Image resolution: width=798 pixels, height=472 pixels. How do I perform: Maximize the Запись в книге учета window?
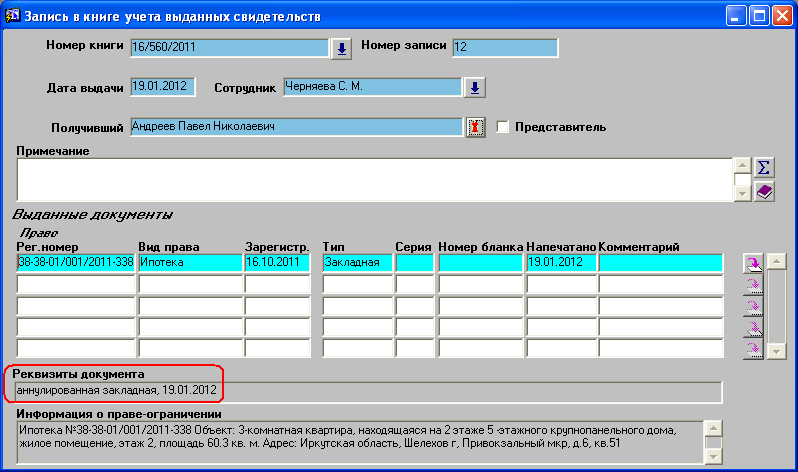coord(759,16)
